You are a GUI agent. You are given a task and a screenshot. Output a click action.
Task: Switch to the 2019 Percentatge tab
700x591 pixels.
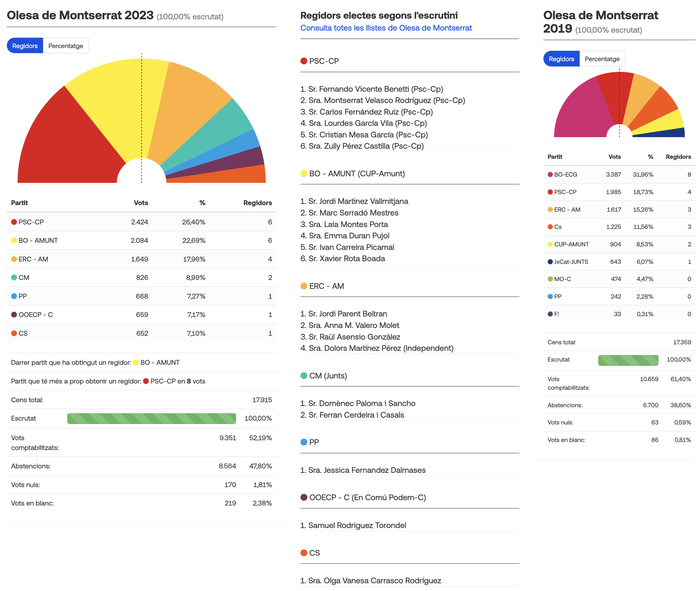602,59
